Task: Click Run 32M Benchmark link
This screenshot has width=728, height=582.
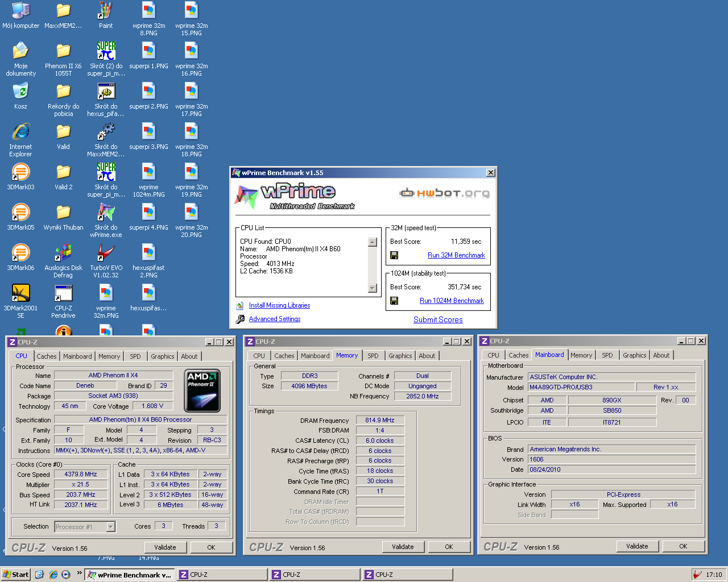Action: [x=456, y=255]
